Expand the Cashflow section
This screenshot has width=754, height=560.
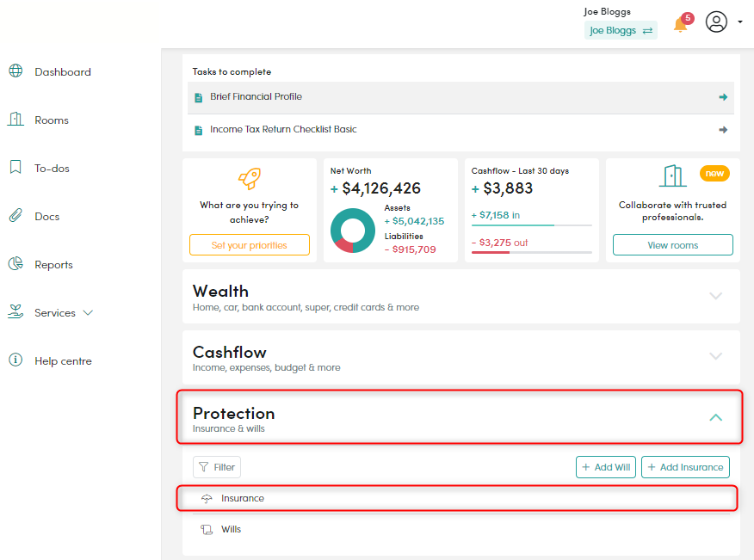coord(715,356)
